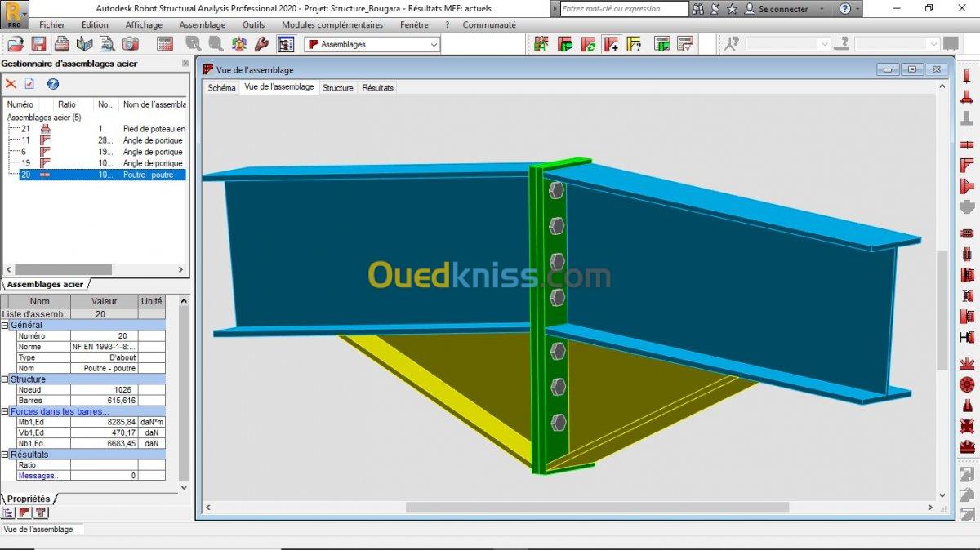Click the keyword search input field
The height and width of the screenshot is (550, 980).
[624, 9]
